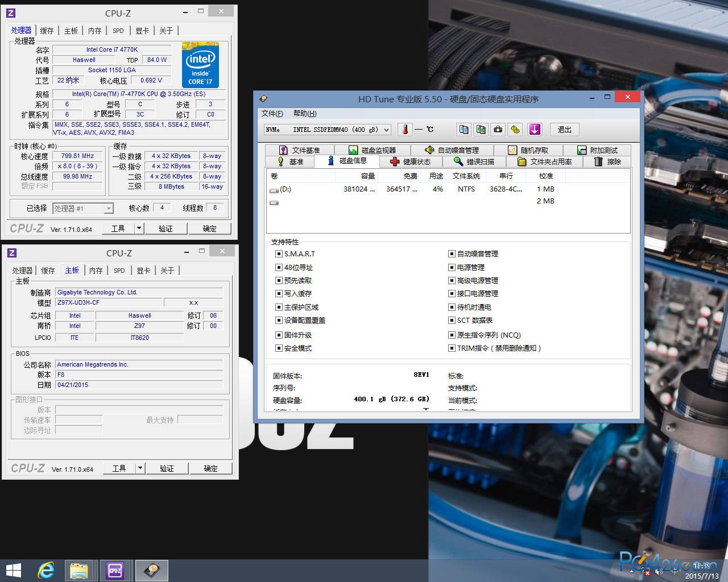Click 工具 in the lower CPU-Z window
Viewport: 728px width, 582px height.
(119, 468)
